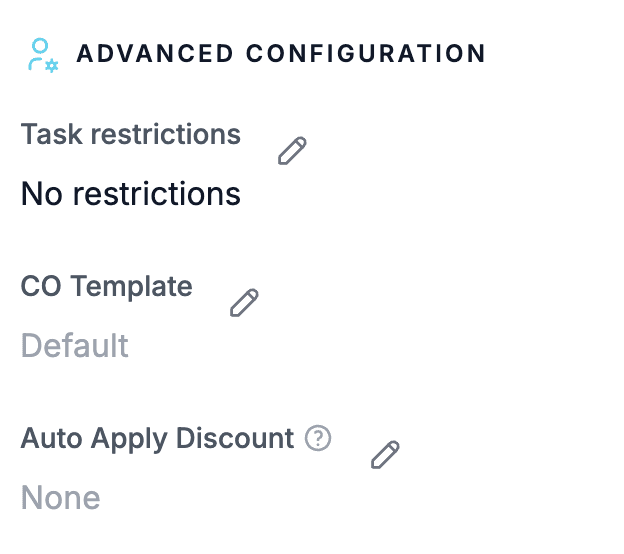Click the pencil icon beside CO Template
Viewport: 624px width, 554px height.
pos(244,303)
